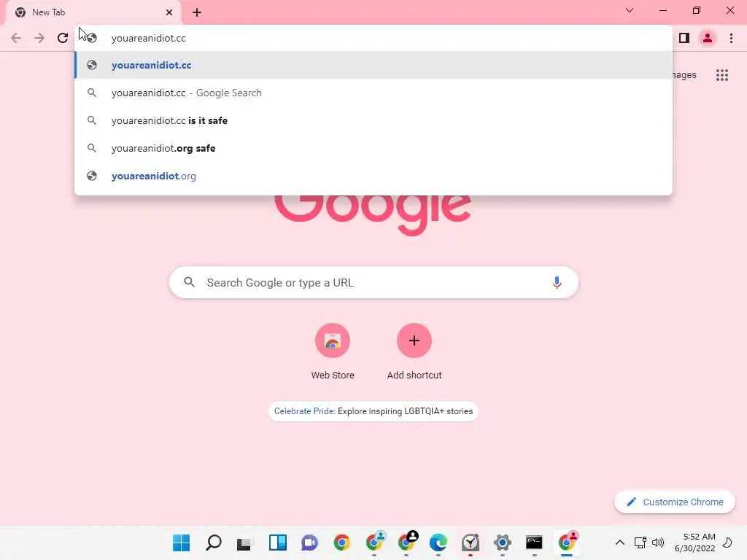Click the Search Google or type a URL box
The width and height of the screenshot is (747, 560).
[373, 282]
